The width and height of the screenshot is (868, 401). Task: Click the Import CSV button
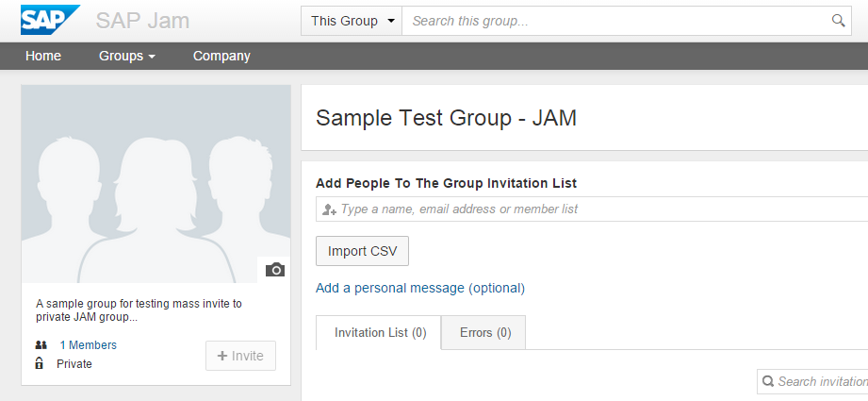(362, 251)
